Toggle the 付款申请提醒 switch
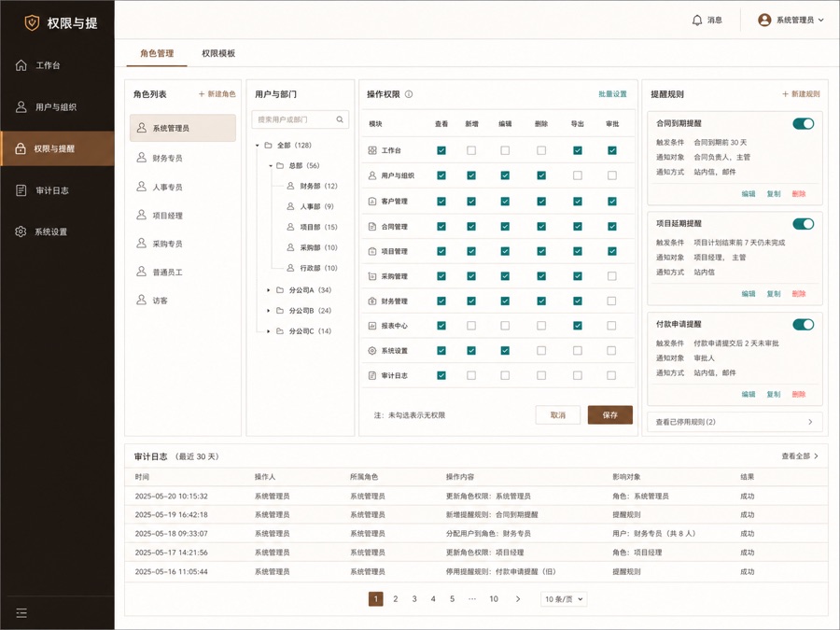Image resolution: width=840 pixels, height=630 pixels. [803, 325]
